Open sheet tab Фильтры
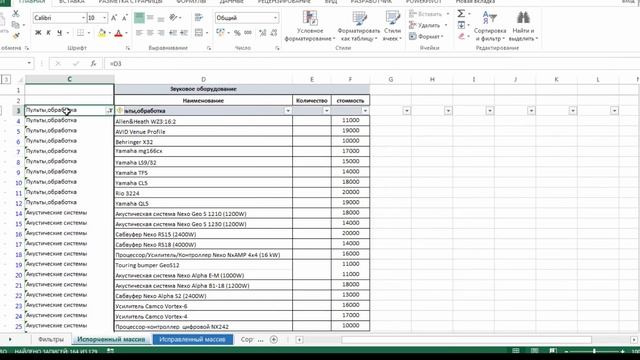This screenshot has width=640, height=360. [x=51, y=339]
